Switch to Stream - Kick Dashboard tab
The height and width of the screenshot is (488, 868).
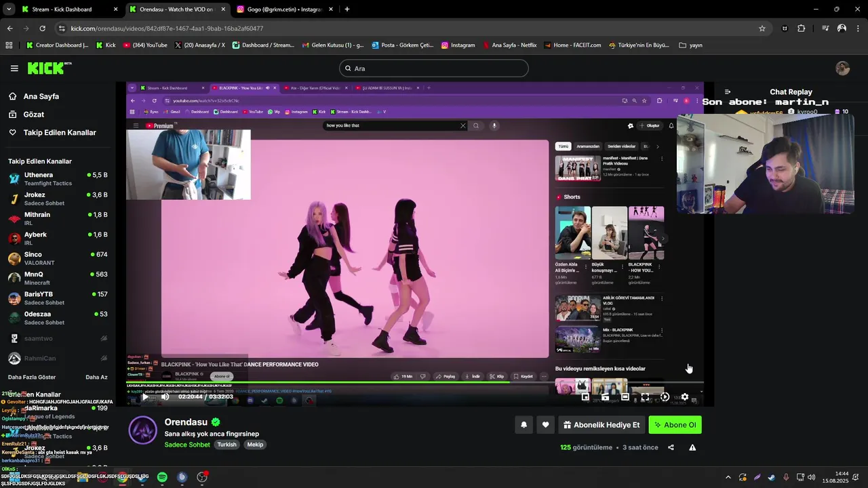pyautogui.click(x=69, y=9)
